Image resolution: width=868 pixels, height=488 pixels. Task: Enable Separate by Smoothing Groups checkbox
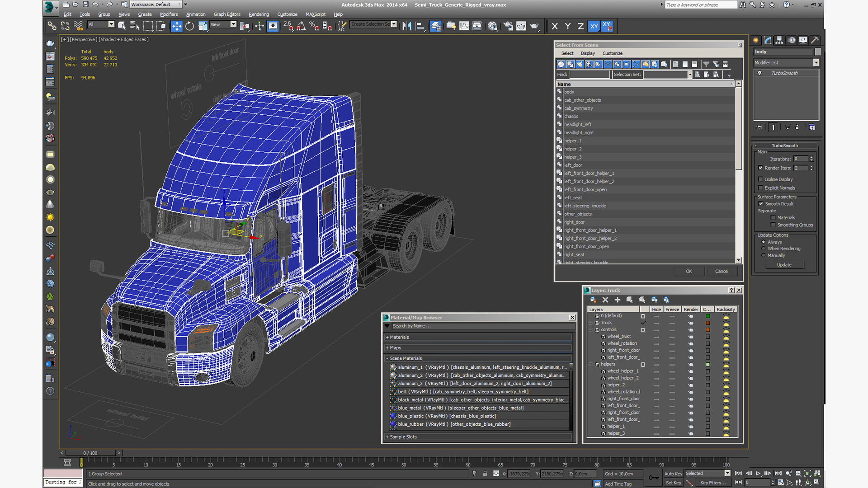[773, 225]
